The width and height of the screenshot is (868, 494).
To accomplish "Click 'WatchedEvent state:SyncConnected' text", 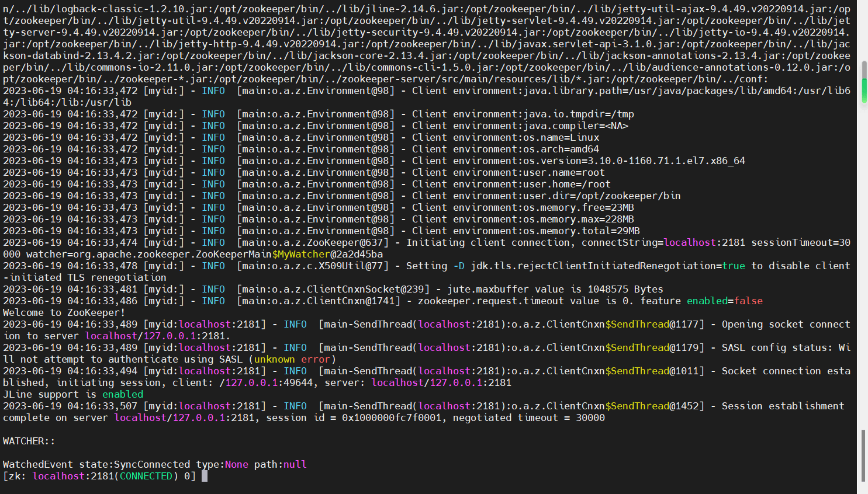I will (96, 464).
